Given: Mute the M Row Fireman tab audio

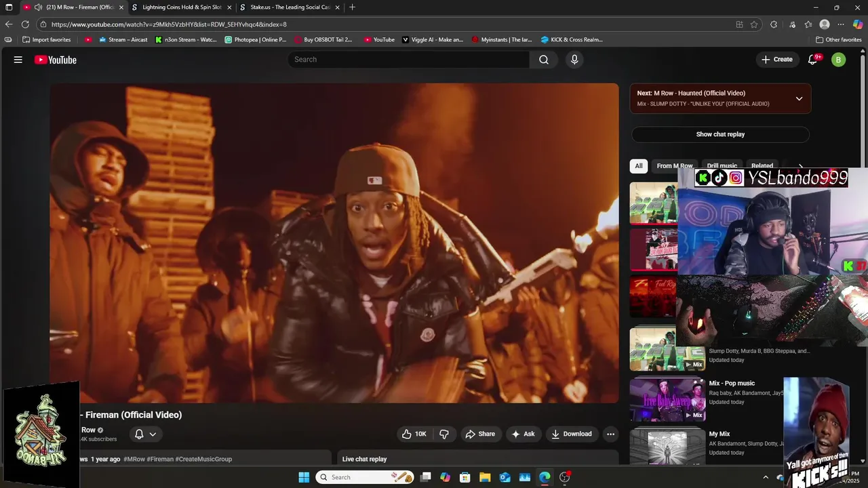Looking at the screenshot, I should click(x=38, y=7).
